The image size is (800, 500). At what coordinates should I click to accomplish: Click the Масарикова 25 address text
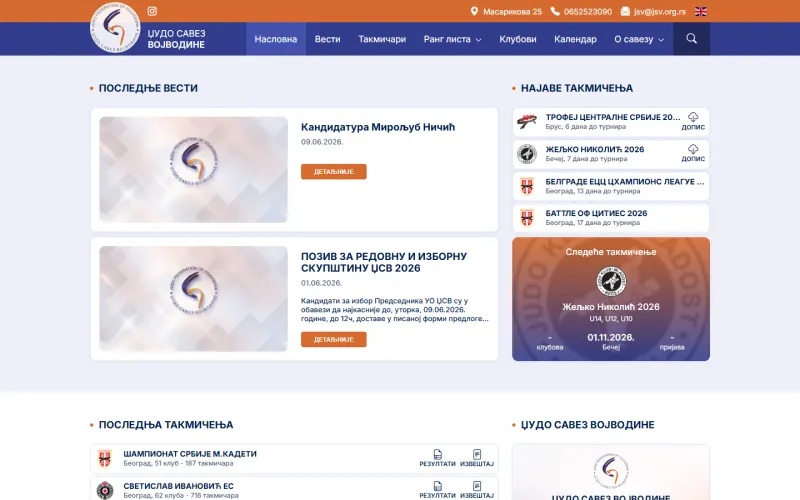pyautogui.click(x=512, y=11)
